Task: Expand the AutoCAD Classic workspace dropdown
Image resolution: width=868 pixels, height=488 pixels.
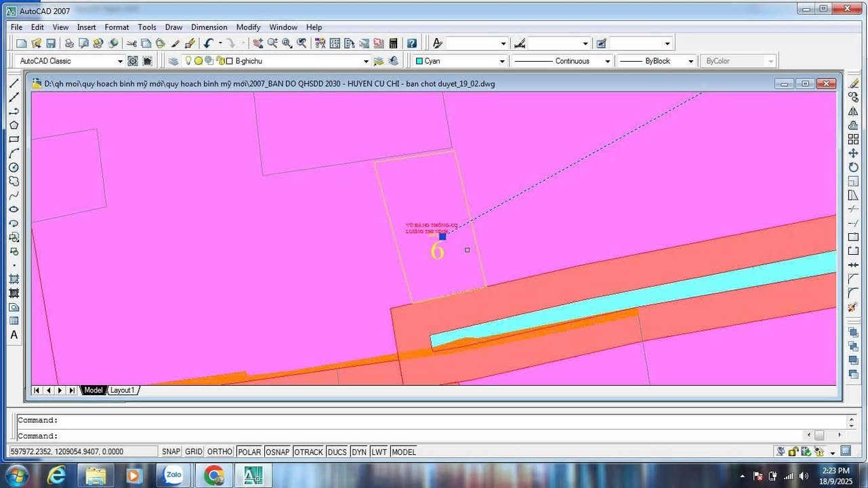Action: coord(119,60)
